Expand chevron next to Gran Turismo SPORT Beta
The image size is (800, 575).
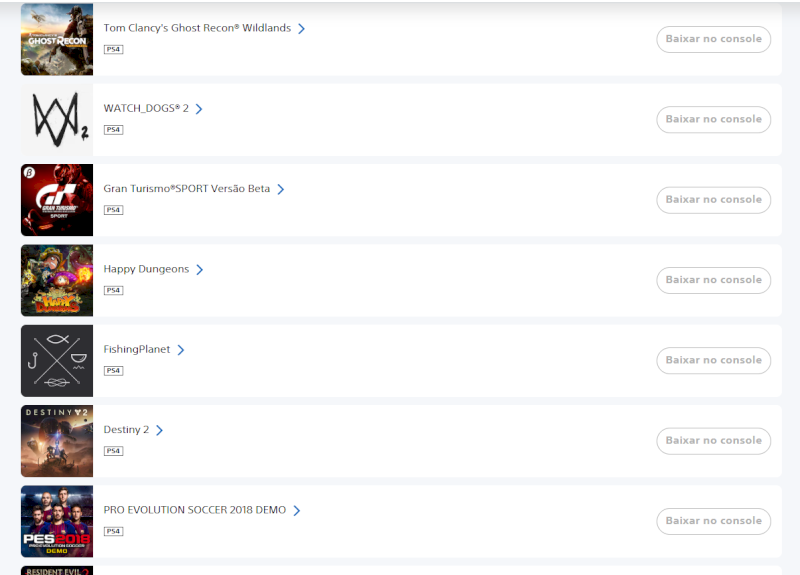coord(281,189)
